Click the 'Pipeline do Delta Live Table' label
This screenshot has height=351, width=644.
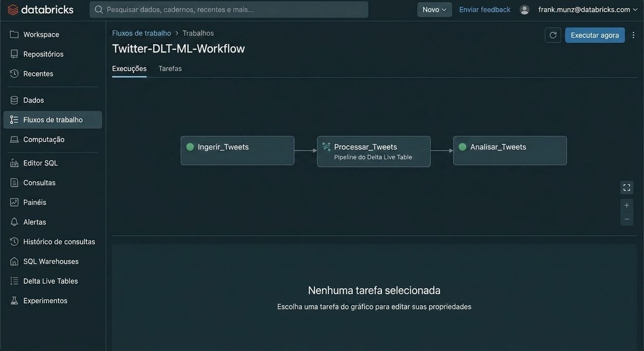[x=373, y=157]
